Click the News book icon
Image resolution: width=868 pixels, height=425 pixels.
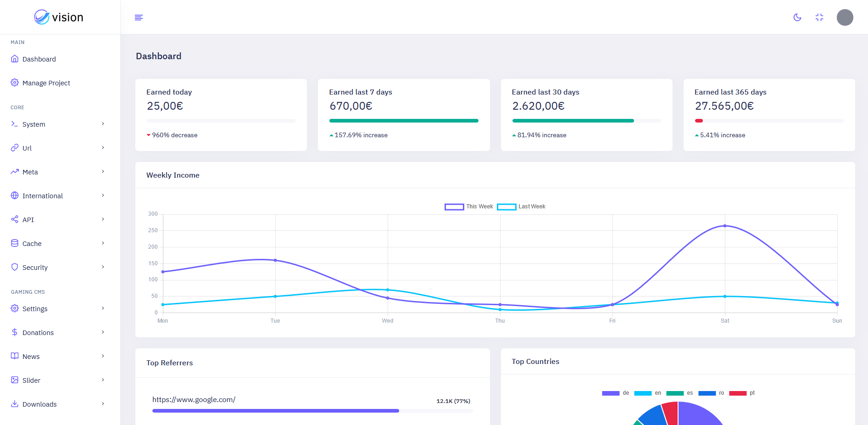pyautogui.click(x=15, y=356)
